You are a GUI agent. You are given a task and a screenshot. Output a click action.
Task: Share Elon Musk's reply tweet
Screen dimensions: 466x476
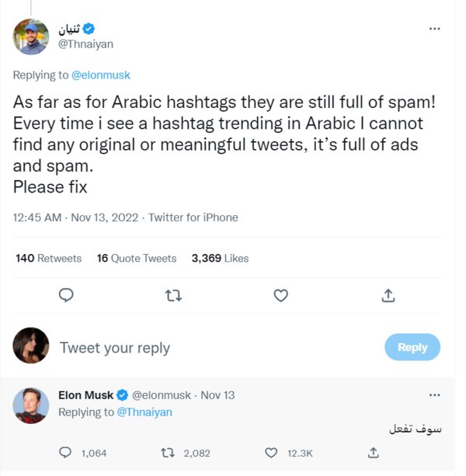(374, 453)
